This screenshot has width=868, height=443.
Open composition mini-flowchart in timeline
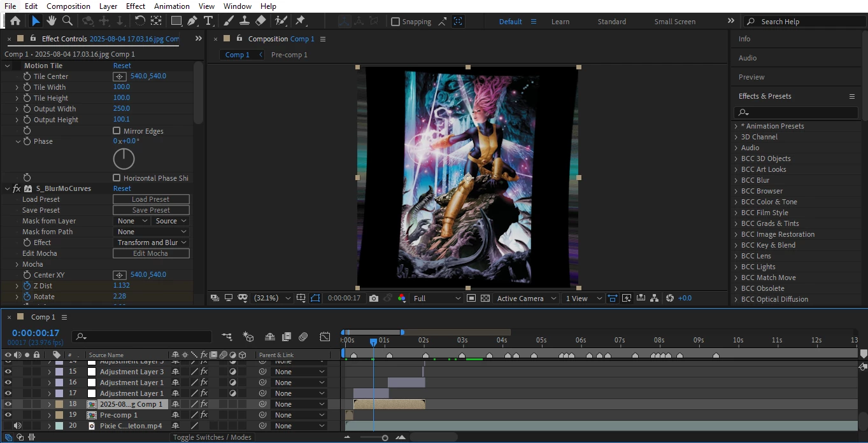click(x=227, y=337)
